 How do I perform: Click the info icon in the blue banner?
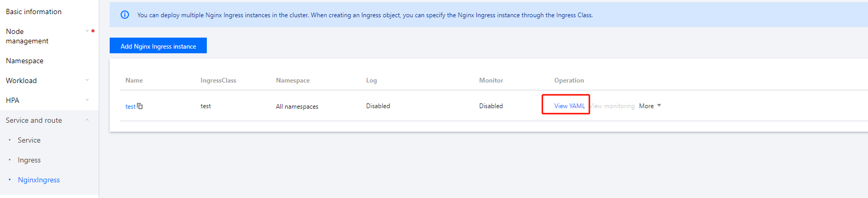point(125,15)
